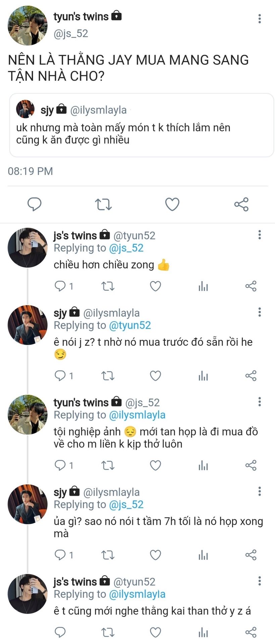Retweet the "ê nói j z?" reply
This screenshot has height=644, width=275.
pos(108,376)
